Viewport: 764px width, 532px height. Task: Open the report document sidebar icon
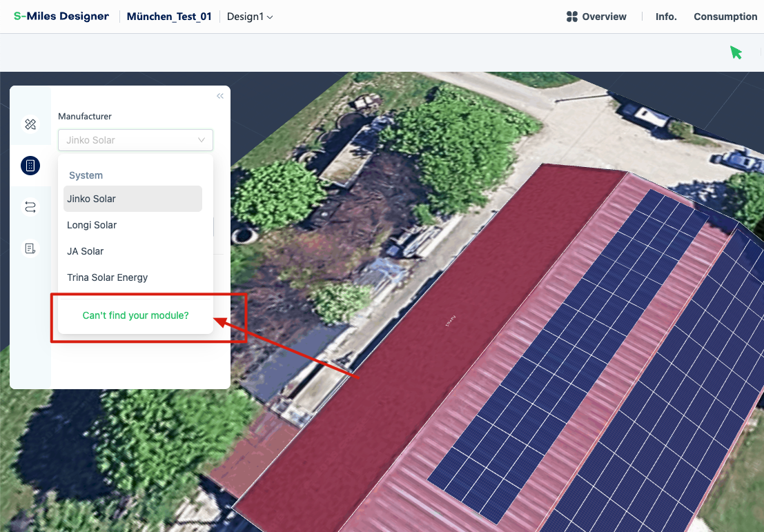point(30,248)
